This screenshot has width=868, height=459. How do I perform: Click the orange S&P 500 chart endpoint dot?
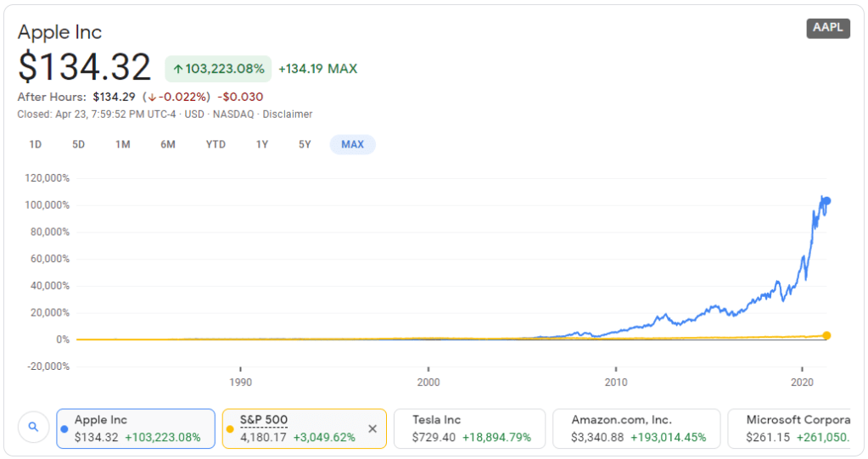tap(826, 335)
